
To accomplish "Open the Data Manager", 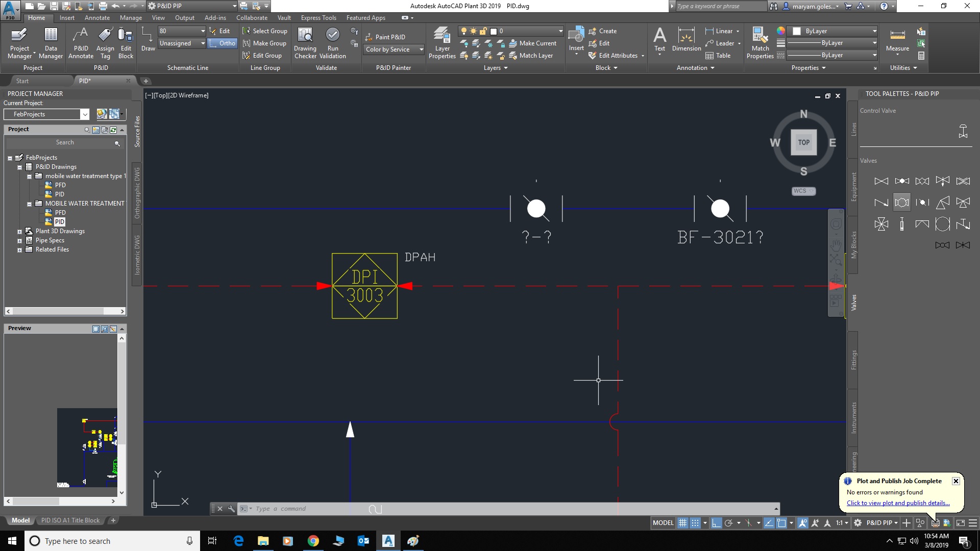I will coord(51,43).
